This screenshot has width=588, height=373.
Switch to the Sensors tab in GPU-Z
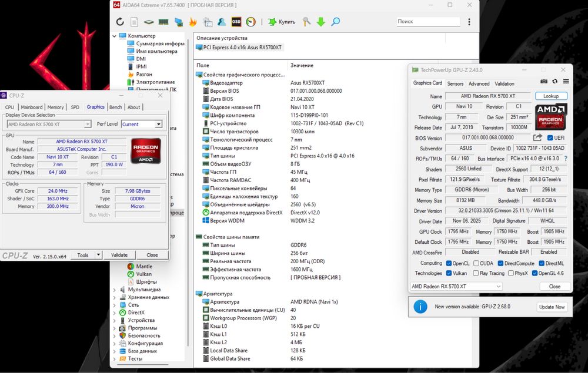[x=455, y=83]
